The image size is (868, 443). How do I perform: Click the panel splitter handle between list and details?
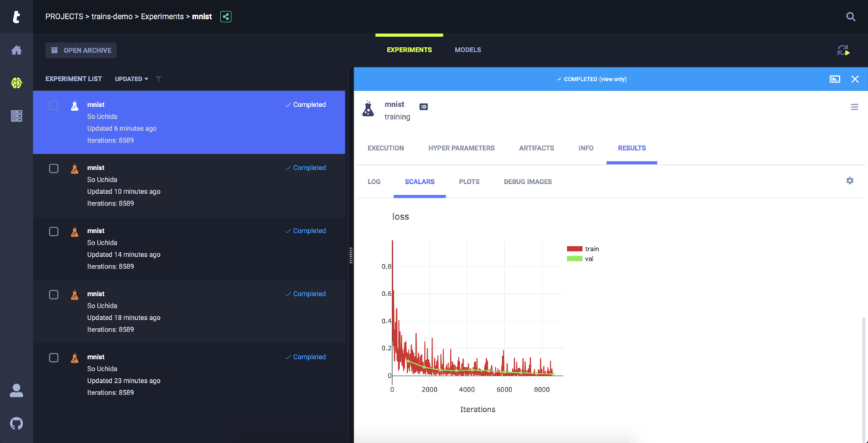click(351, 255)
